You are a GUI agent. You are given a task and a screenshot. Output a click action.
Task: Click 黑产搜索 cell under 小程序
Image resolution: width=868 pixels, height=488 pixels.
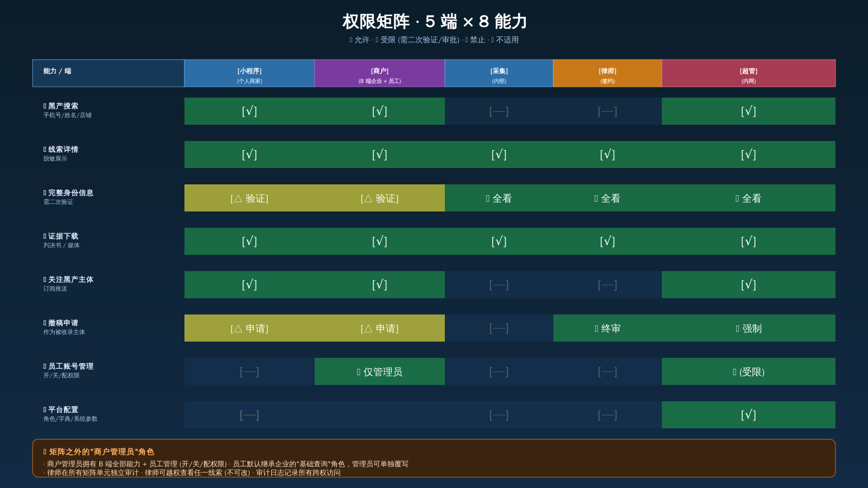(x=250, y=111)
